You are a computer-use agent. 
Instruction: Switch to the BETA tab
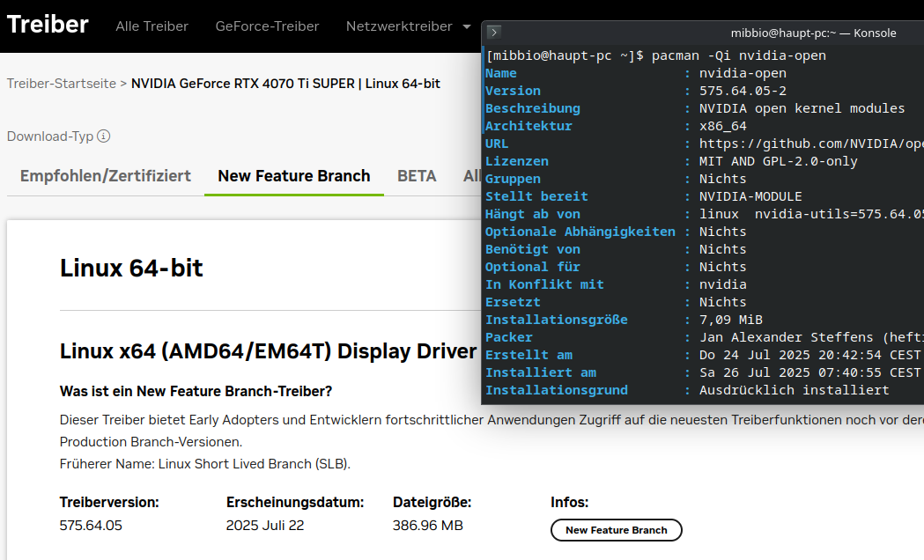pyautogui.click(x=417, y=176)
